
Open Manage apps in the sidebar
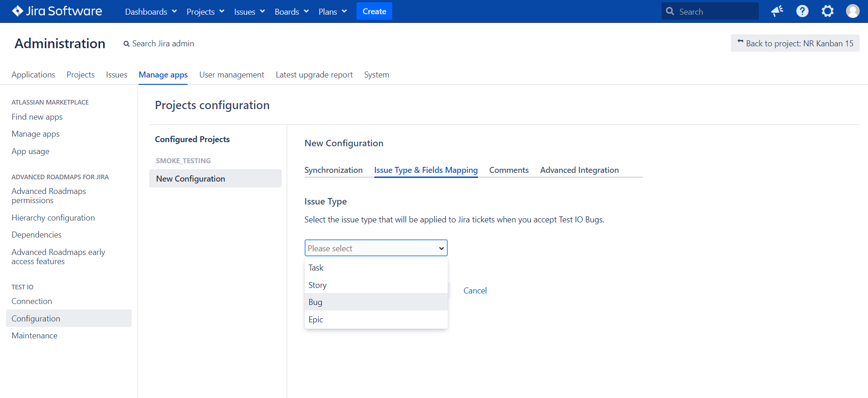tap(36, 134)
